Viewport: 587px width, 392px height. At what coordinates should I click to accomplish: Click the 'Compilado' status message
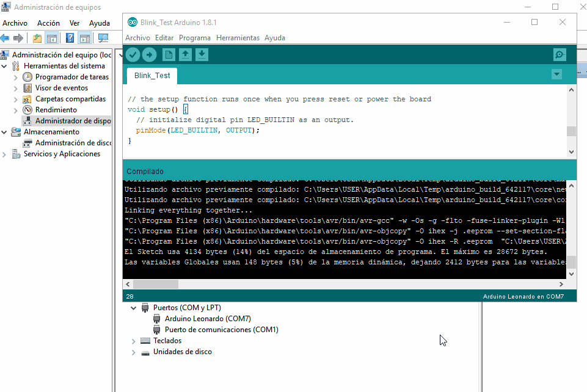145,172
